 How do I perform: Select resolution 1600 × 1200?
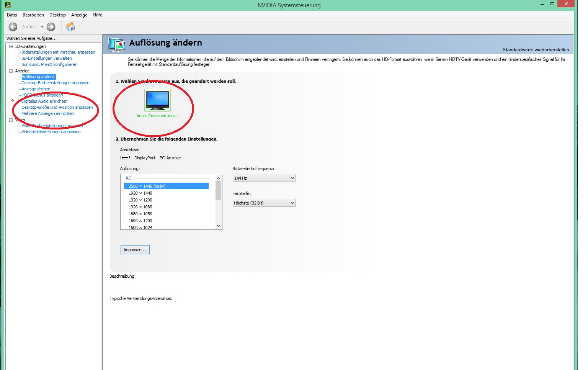(140, 221)
